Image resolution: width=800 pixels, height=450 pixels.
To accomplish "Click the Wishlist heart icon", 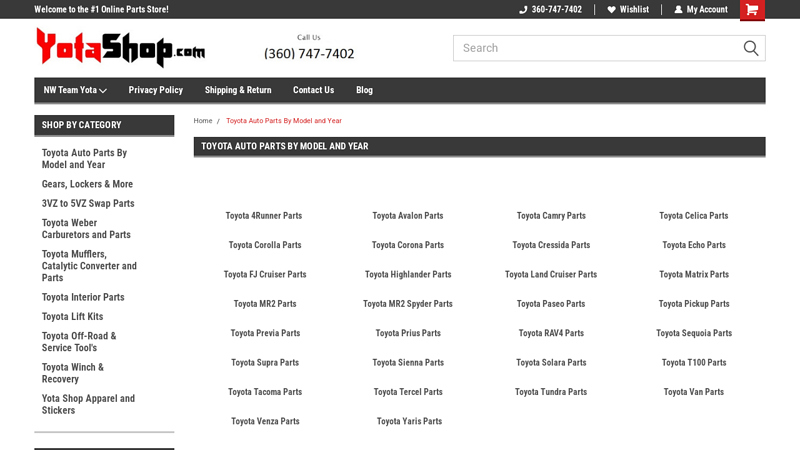I will point(611,10).
